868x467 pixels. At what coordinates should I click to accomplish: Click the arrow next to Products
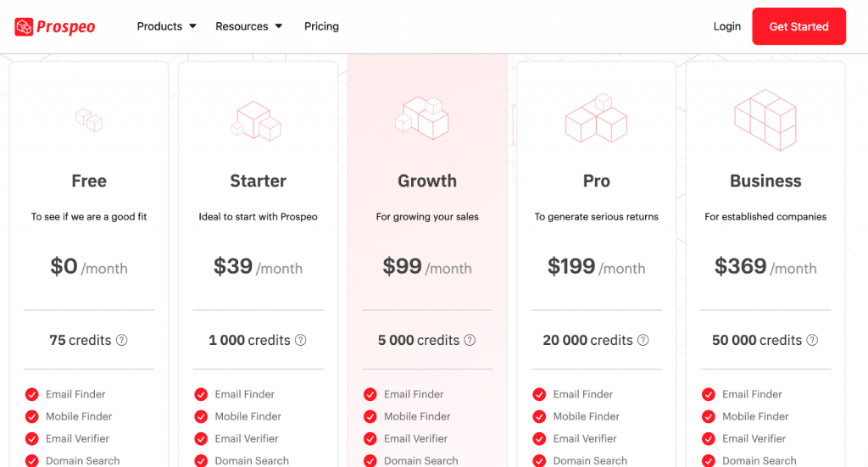tap(192, 26)
